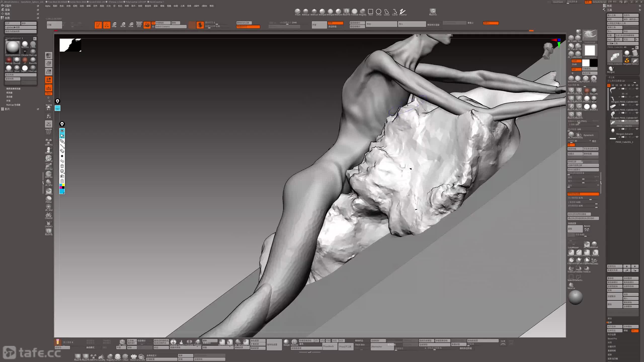Image resolution: width=644 pixels, height=362 pixels.
Task: Choose the Lasso stroke selection icon
Action: click(x=387, y=12)
